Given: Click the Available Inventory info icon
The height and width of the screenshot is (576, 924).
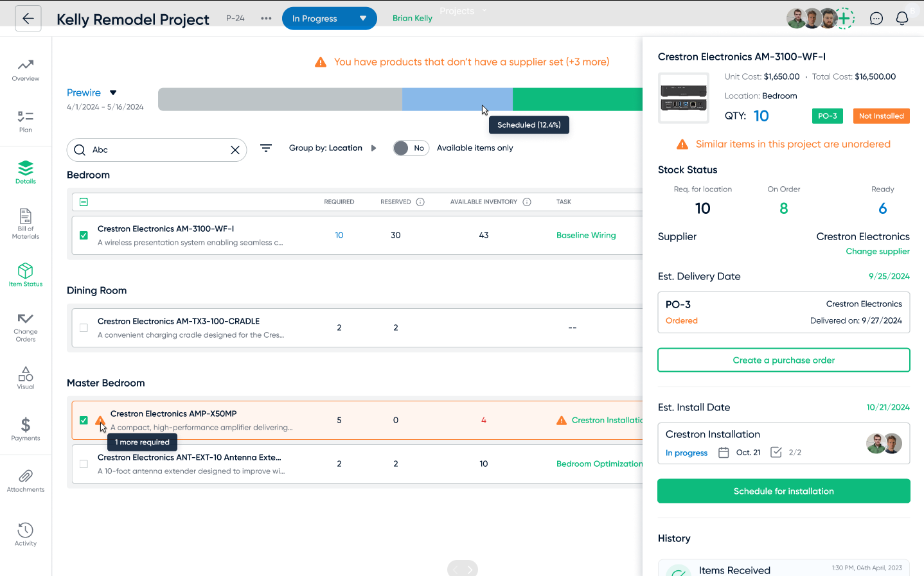Looking at the screenshot, I should (527, 202).
